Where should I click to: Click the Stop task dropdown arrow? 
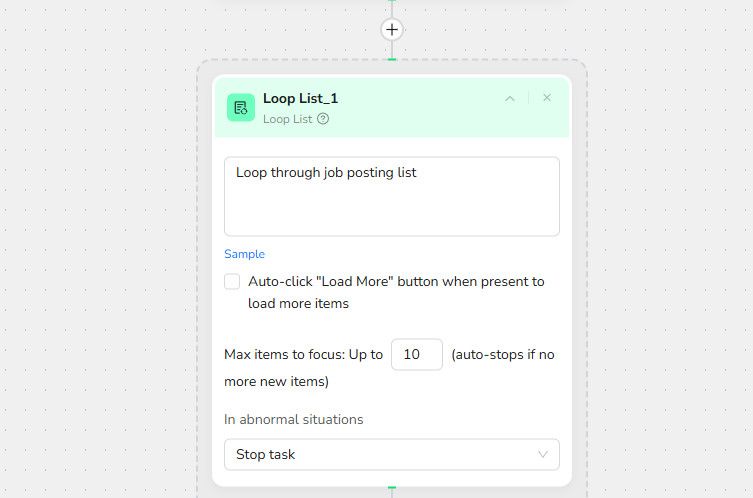pyautogui.click(x=543, y=454)
